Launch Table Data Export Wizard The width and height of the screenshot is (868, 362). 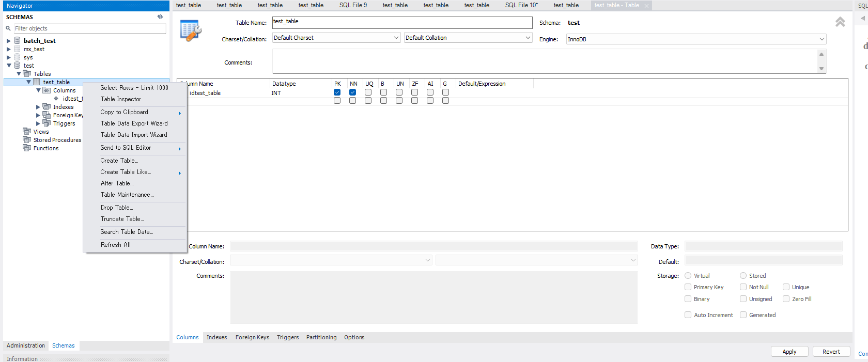coord(134,123)
